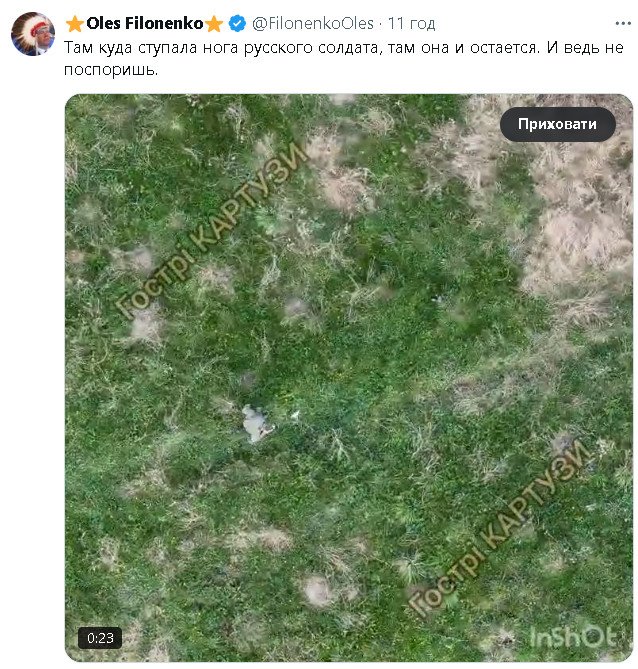
Task: Hide the video with the Приховати button
Action: click(x=557, y=124)
